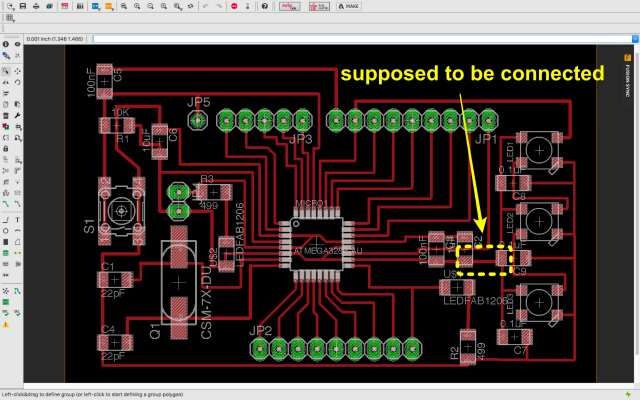Undo the last action
This screenshot has width=640, height=400.
[206, 6]
